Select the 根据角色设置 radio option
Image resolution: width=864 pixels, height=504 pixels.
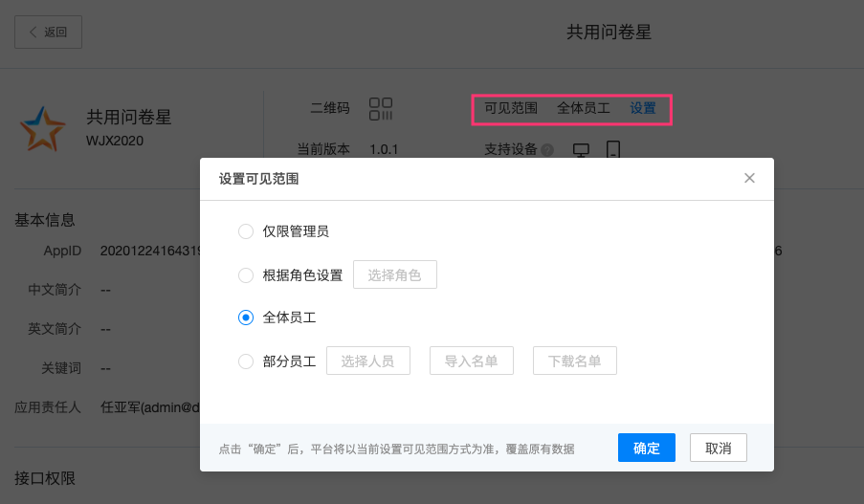click(246, 274)
